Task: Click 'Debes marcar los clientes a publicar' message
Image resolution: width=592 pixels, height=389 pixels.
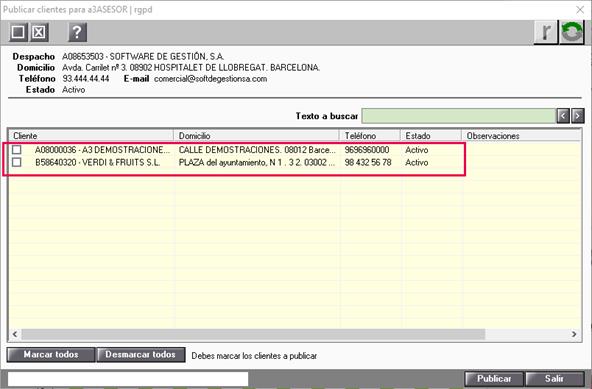Action: click(x=254, y=356)
